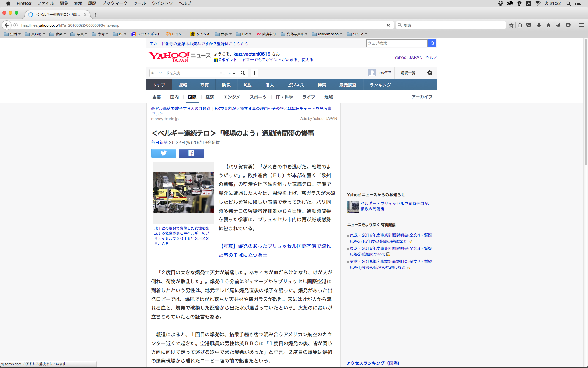Open the 毎日新聞 source link
Viewport: 588px width, 368px height.
point(159,143)
